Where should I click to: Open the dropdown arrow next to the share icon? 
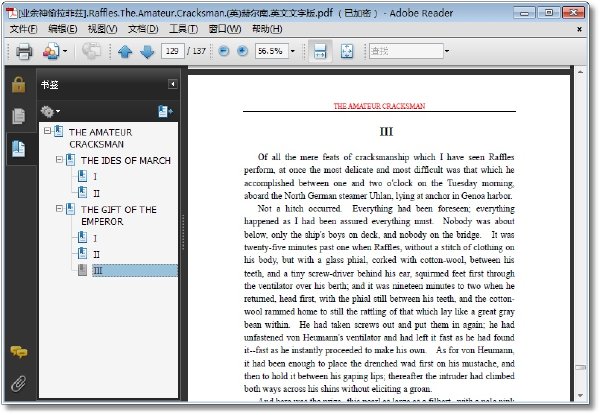65,51
